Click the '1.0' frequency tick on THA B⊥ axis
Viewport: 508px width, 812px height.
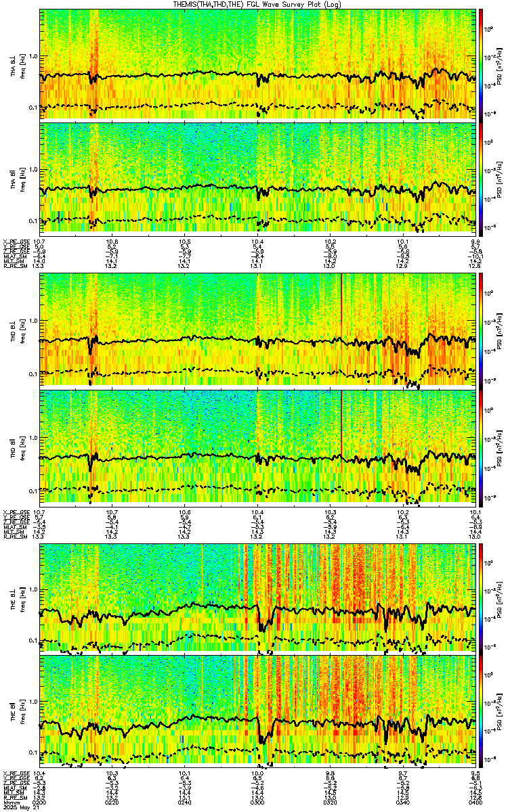click(33, 55)
